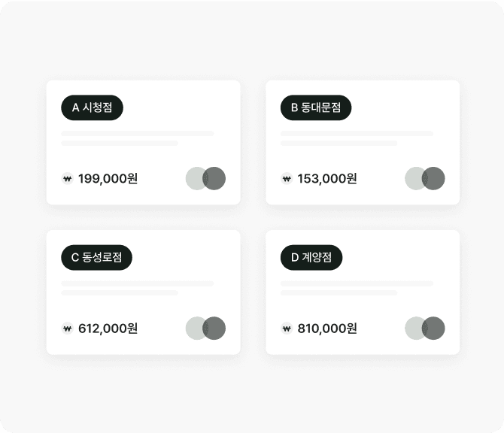Click the 199,000원 price text

pyautogui.click(x=108, y=179)
